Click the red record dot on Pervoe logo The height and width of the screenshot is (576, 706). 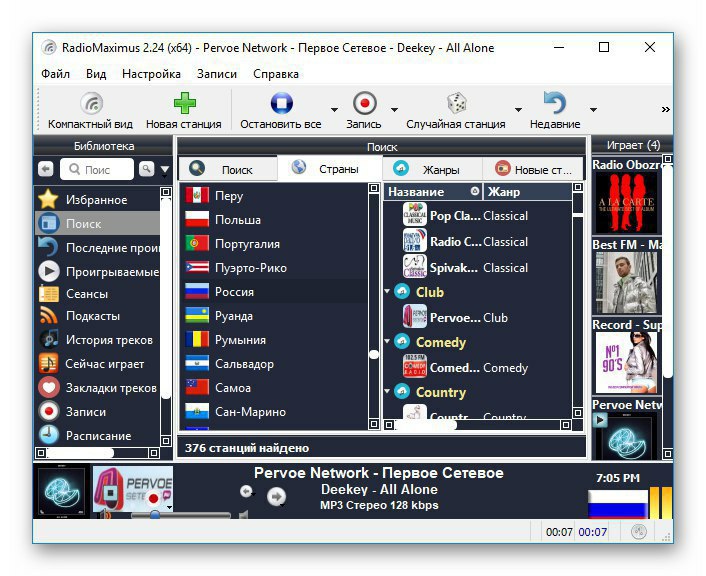(x=154, y=498)
